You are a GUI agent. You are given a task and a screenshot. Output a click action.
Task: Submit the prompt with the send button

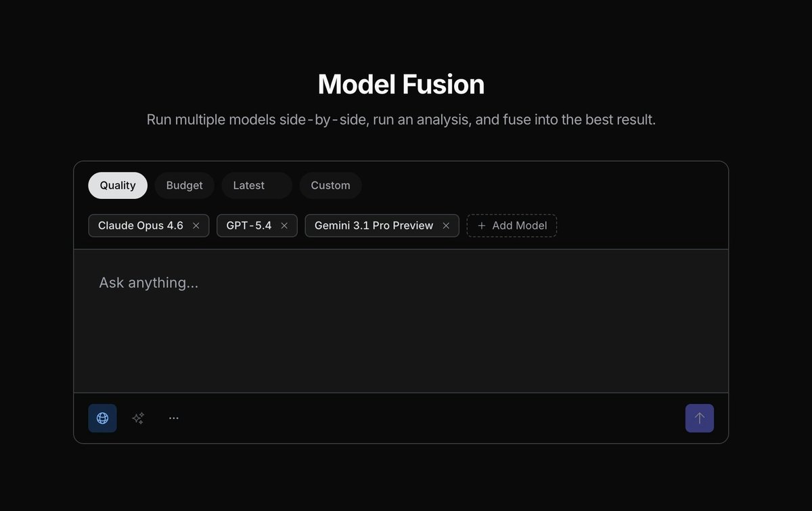tap(699, 418)
